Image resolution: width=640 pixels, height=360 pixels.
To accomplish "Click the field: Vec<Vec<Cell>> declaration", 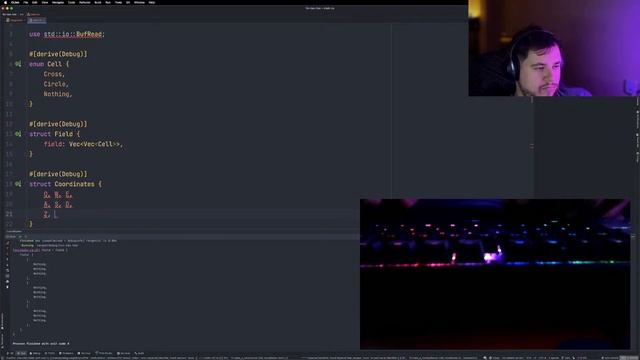I will click(x=83, y=144).
